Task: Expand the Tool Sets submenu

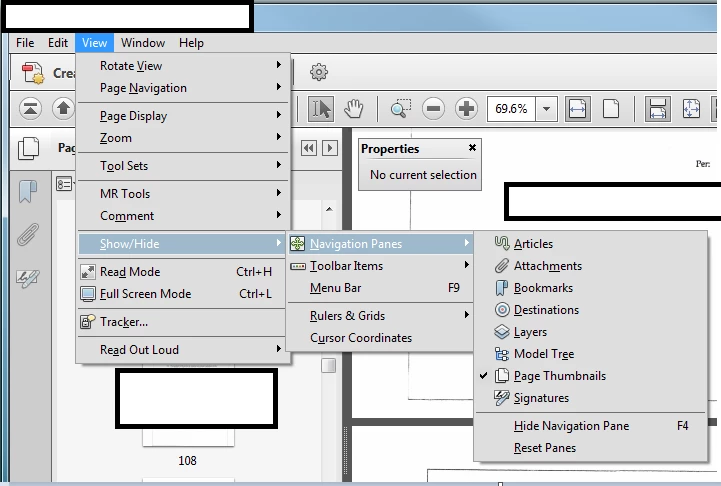Action: click(x=183, y=166)
